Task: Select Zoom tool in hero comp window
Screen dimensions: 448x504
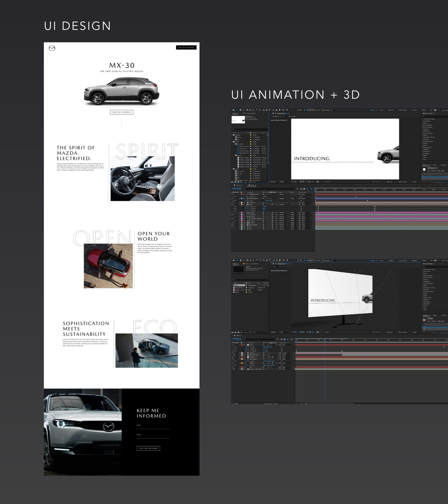Action: coord(243,110)
